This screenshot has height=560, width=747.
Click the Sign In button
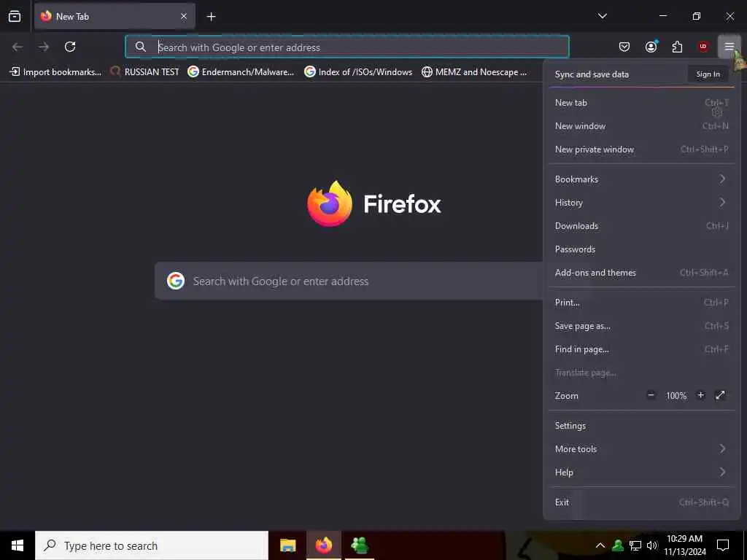pos(708,74)
